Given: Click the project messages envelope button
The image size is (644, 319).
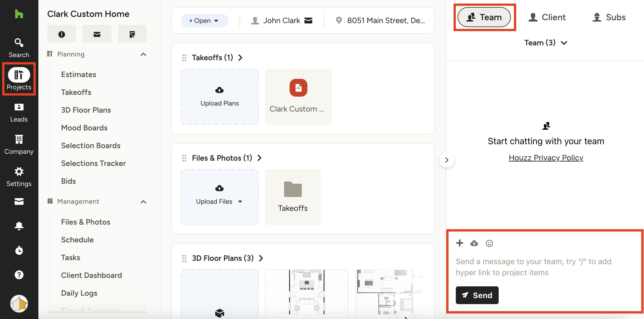Looking at the screenshot, I should (x=97, y=34).
